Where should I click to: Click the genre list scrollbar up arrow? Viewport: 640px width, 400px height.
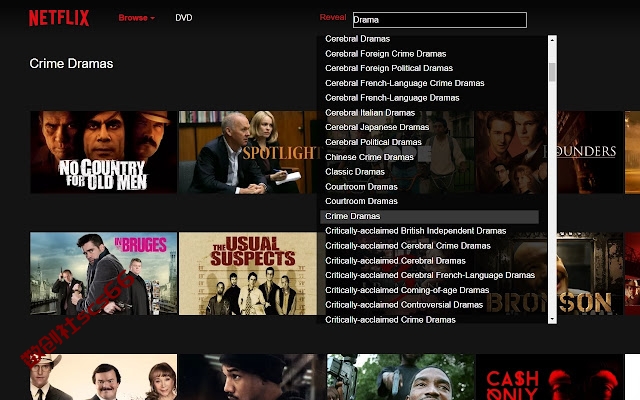(x=552, y=40)
